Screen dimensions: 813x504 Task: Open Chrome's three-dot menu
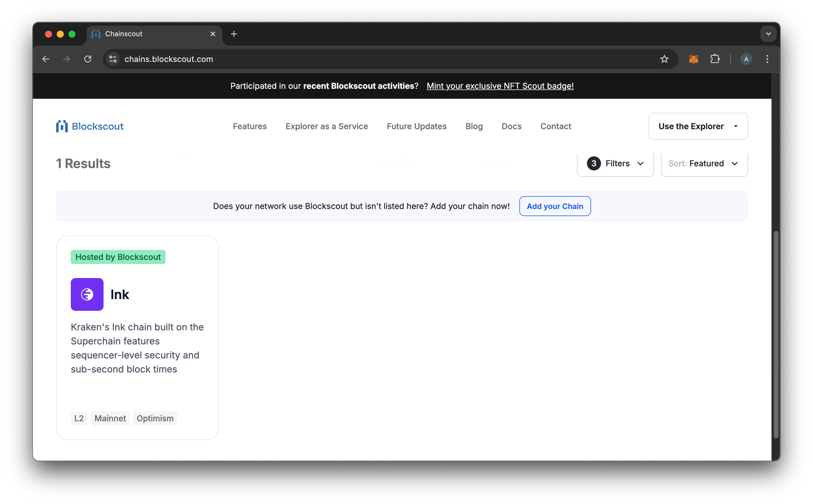767,59
